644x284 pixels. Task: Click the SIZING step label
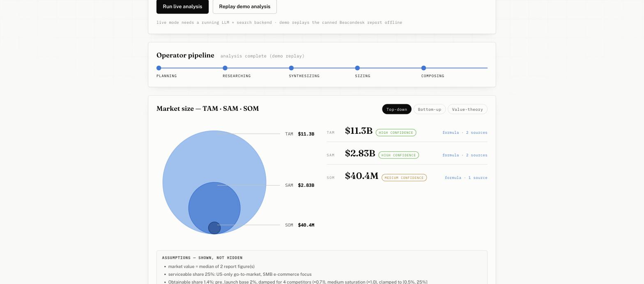click(363, 76)
